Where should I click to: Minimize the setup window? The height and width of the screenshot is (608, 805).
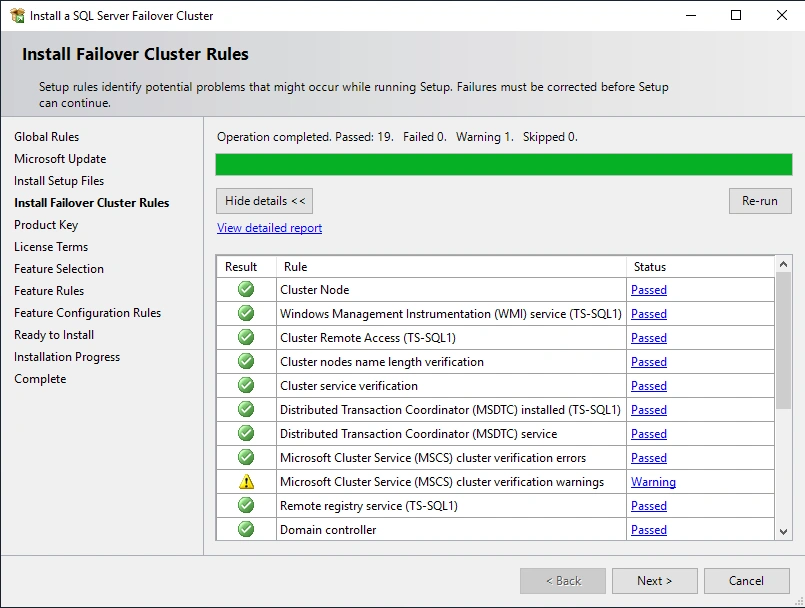691,15
